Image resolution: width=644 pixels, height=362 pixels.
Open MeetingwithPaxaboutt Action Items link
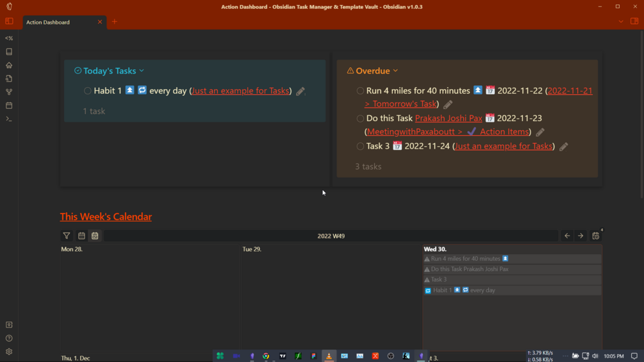point(448,132)
